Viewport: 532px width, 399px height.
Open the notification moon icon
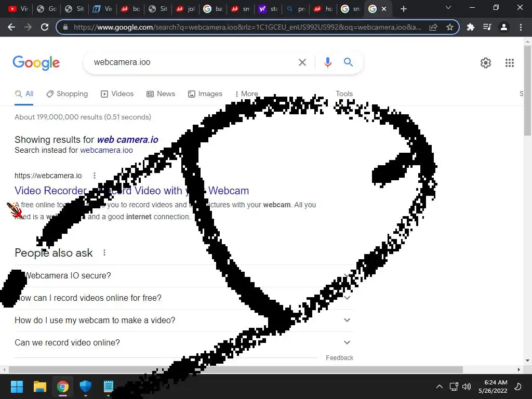(x=518, y=387)
